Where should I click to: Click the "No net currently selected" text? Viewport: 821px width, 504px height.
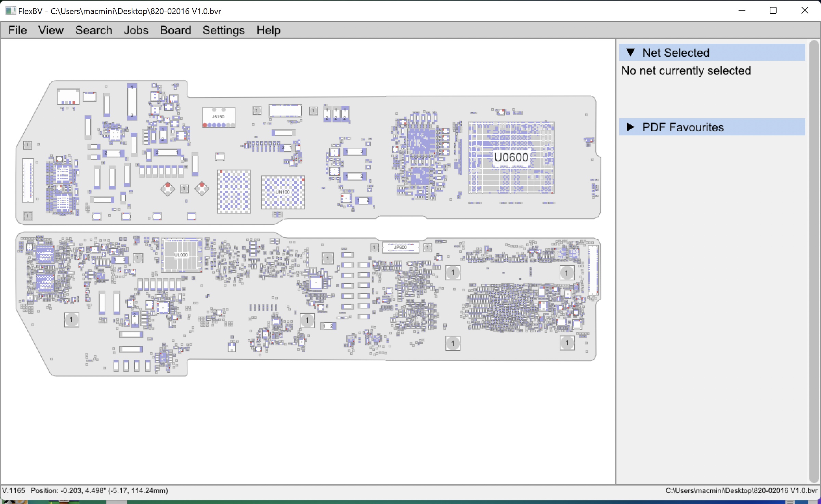click(x=686, y=71)
